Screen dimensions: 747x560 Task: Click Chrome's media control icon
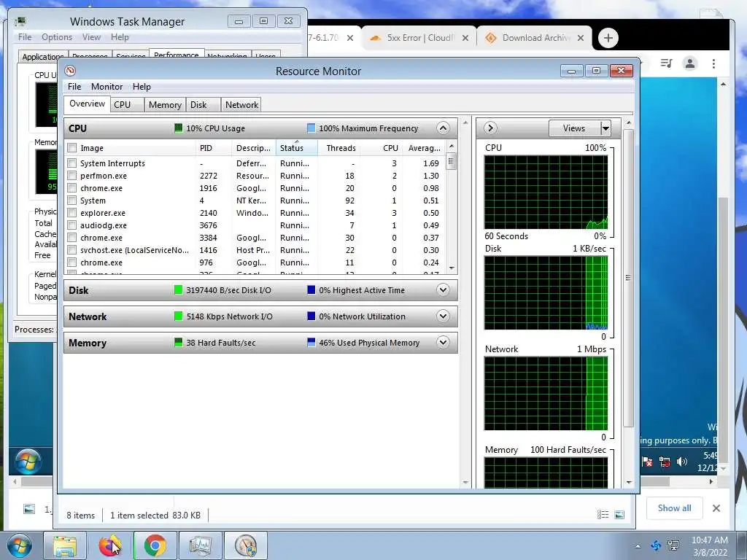pos(667,63)
